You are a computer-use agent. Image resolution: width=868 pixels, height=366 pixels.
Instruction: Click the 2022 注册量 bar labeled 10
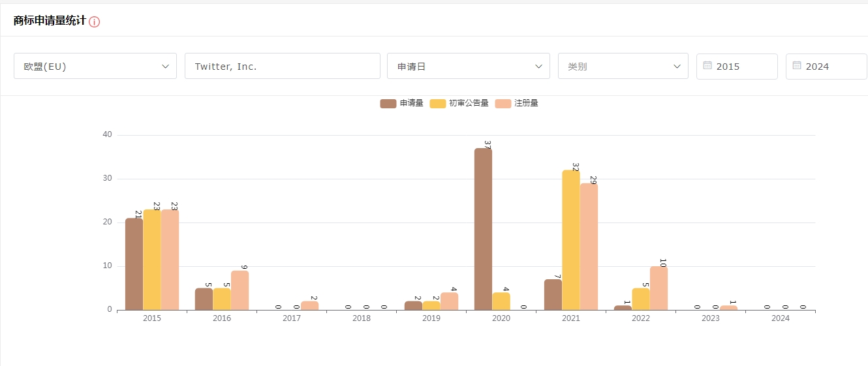(x=659, y=288)
